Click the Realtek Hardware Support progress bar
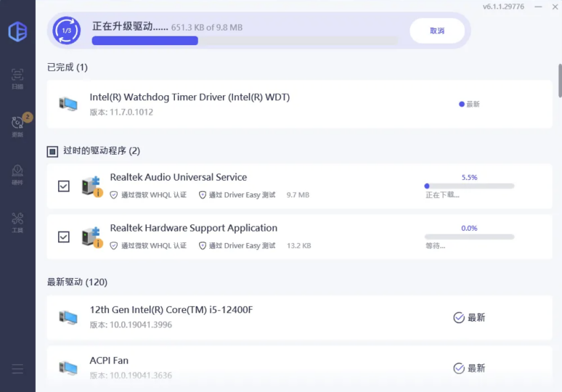This screenshot has width=562, height=392. pyautogui.click(x=469, y=237)
